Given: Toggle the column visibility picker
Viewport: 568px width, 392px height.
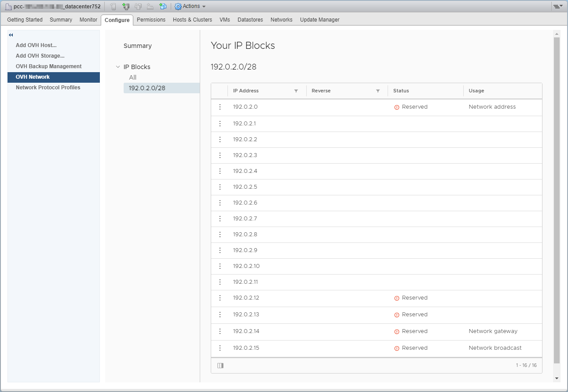Looking at the screenshot, I should (x=220, y=366).
